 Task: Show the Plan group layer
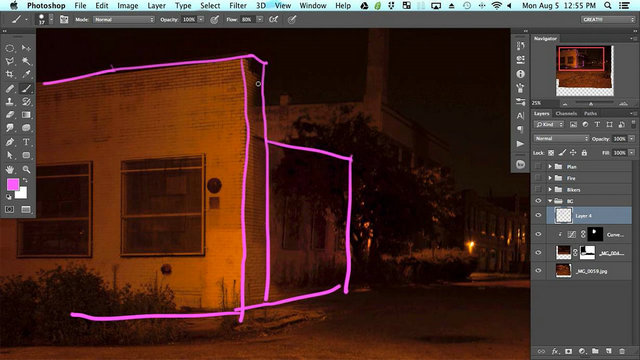pos(538,167)
